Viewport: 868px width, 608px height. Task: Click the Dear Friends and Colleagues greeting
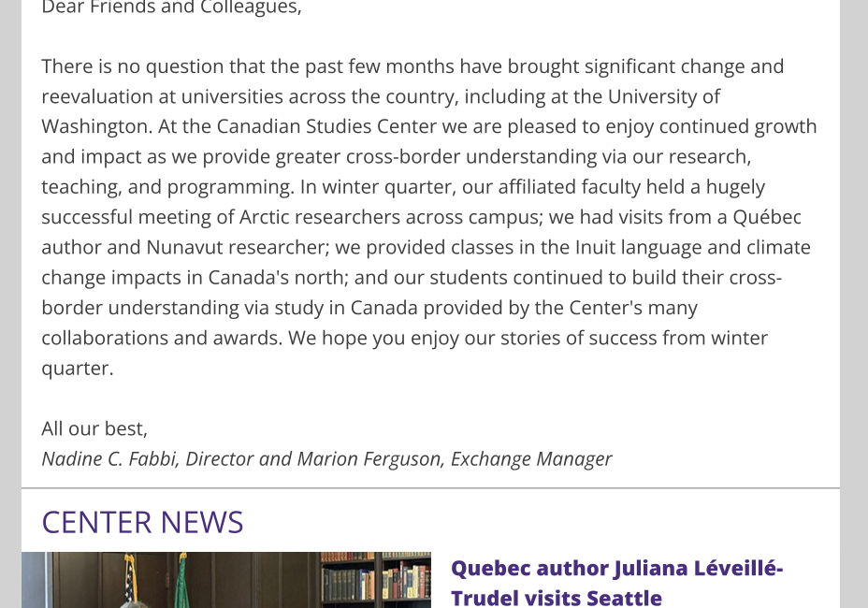(x=171, y=7)
